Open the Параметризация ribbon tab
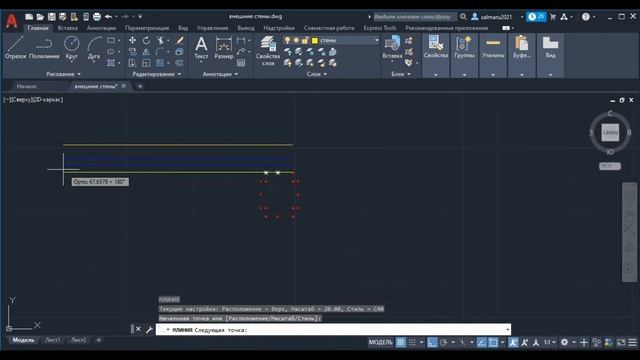The height and width of the screenshot is (360, 640). pyautogui.click(x=147, y=28)
